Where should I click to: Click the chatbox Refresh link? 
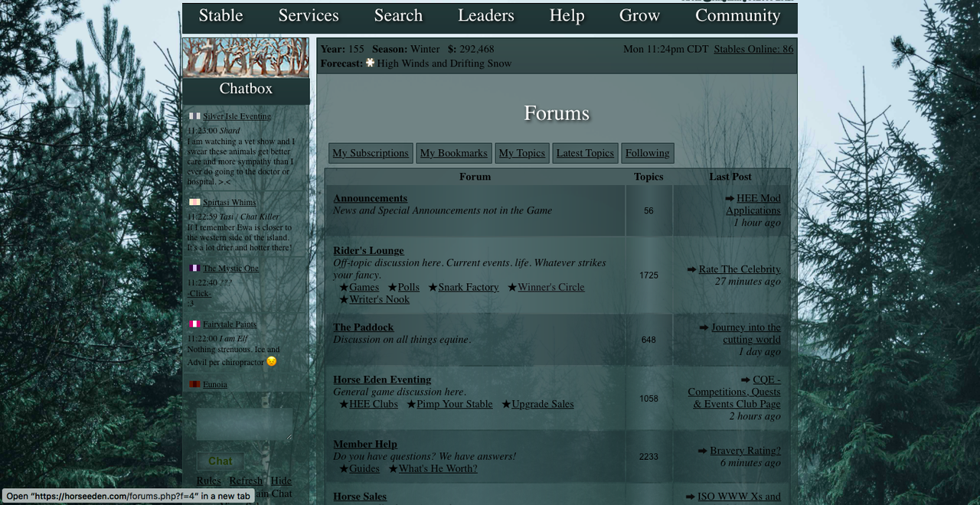pyautogui.click(x=246, y=481)
